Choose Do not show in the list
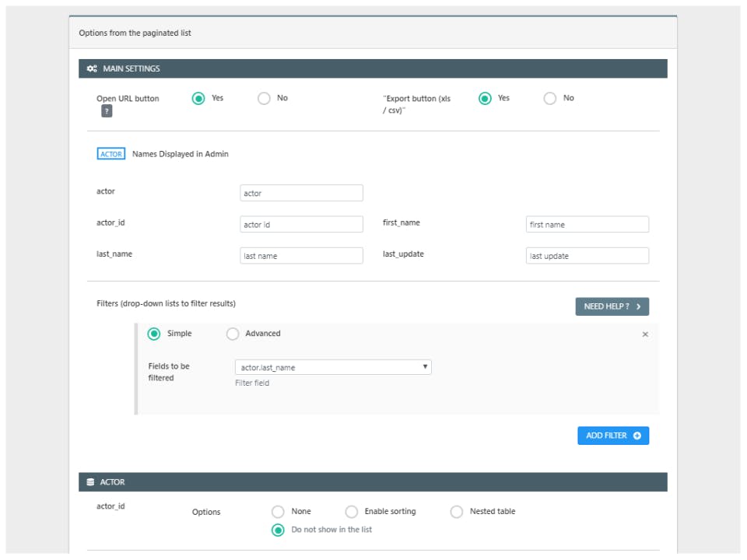The width and height of the screenshot is (747, 560). [278, 530]
